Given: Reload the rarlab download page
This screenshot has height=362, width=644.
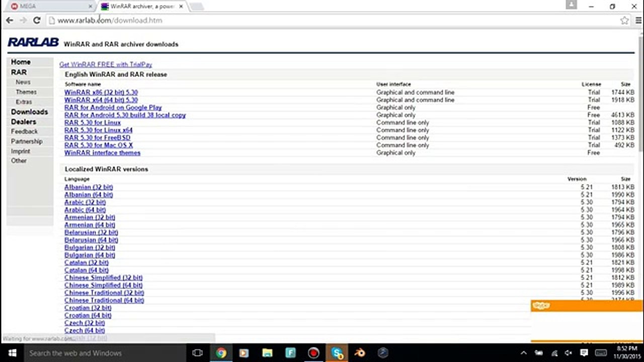Looking at the screenshot, I should point(36,21).
